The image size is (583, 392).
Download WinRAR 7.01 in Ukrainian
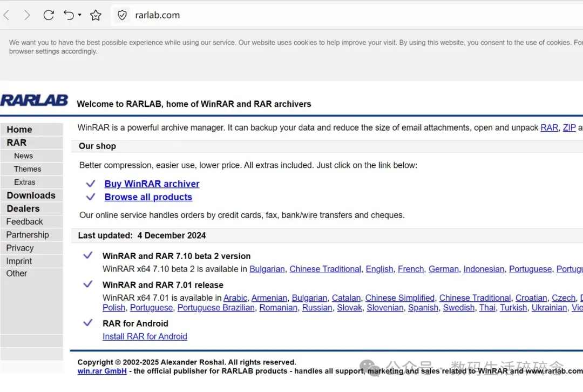click(549, 308)
